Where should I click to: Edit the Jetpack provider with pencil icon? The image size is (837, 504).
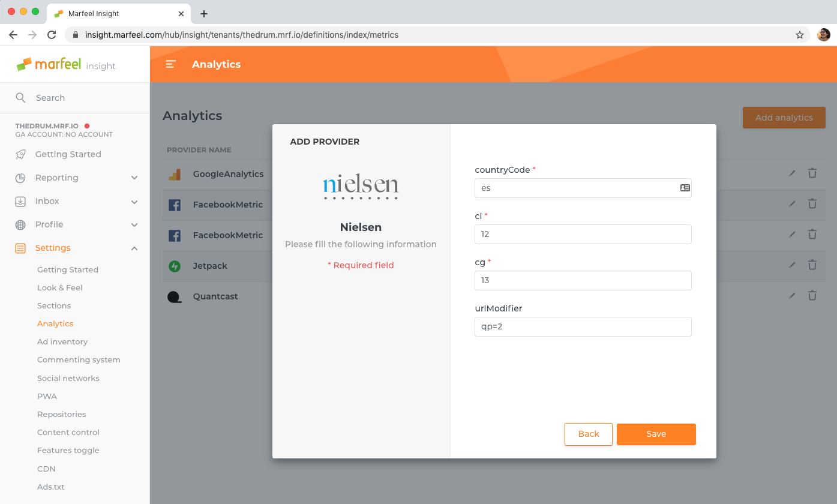click(x=792, y=265)
